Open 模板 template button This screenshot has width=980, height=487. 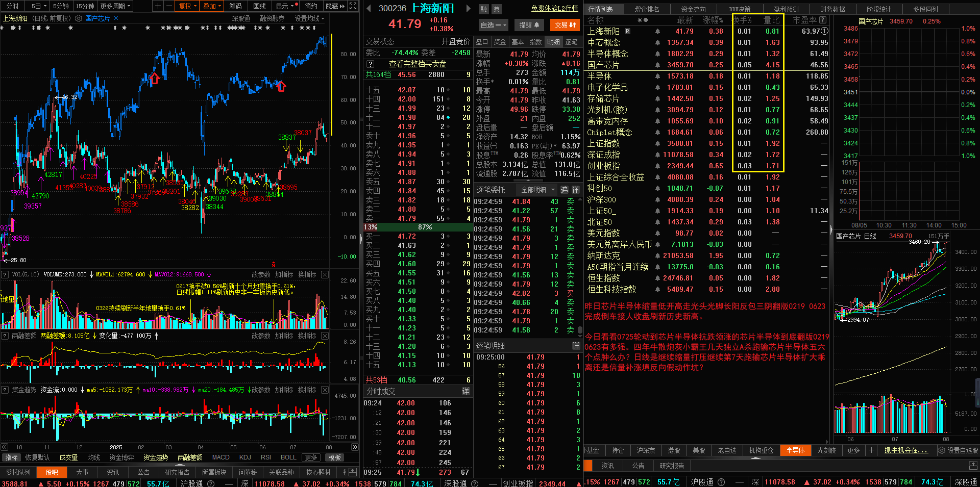coord(335,457)
